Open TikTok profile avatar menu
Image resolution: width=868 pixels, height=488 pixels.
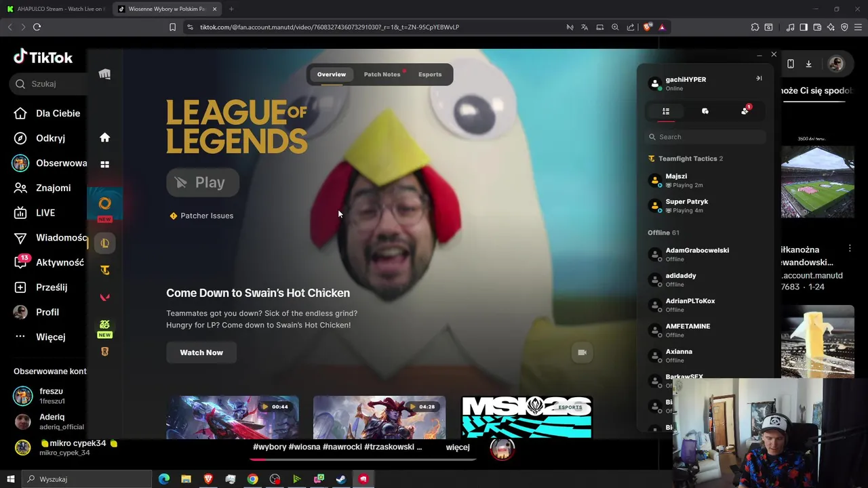coord(836,64)
